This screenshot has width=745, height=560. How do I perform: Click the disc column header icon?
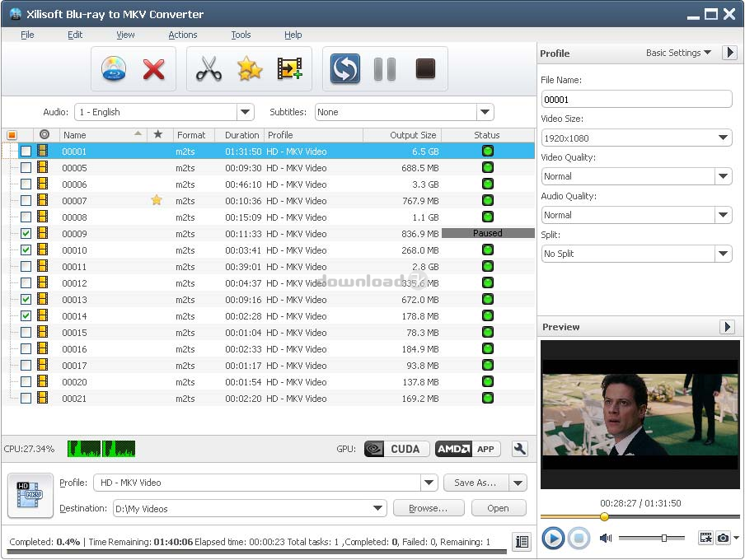(45, 134)
